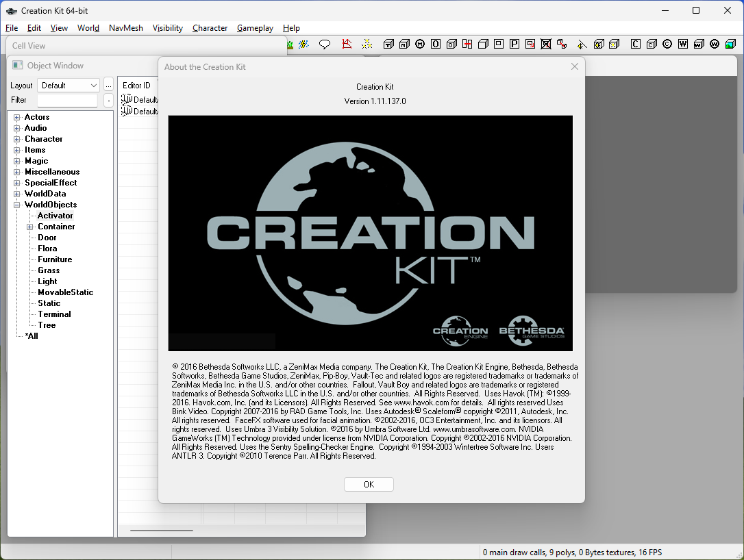Expand the Items tree node
The image size is (744, 560).
tap(17, 150)
